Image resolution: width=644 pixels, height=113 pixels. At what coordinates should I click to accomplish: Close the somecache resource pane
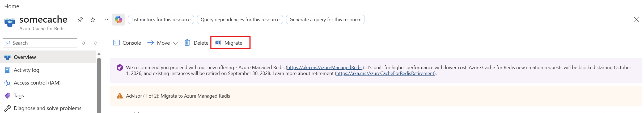636,19
